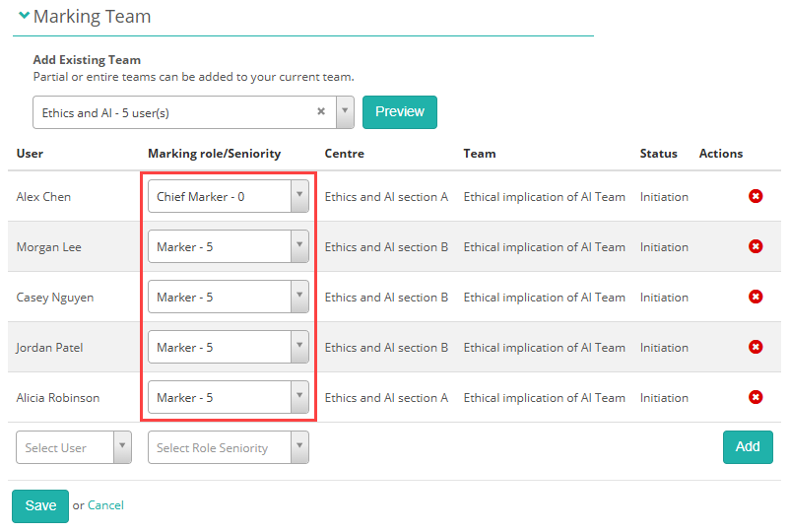Viewport: 790px width, 532px height.
Task: Open the Select User dropdown
Action: (74, 447)
